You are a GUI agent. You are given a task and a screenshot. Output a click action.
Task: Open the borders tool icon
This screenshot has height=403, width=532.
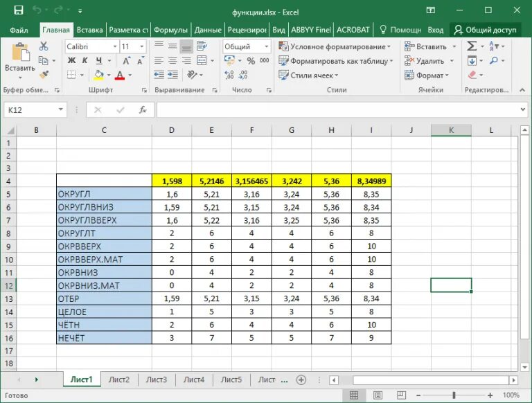(71, 75)
